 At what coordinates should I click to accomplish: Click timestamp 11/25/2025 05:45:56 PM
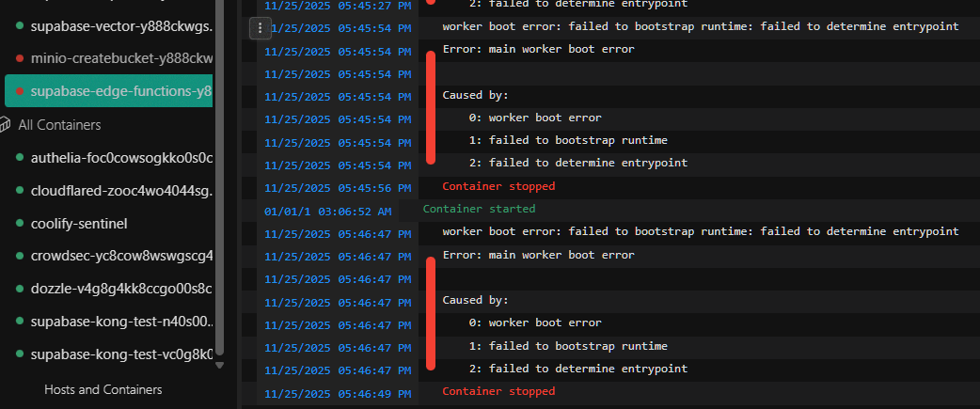click(338, 188)
